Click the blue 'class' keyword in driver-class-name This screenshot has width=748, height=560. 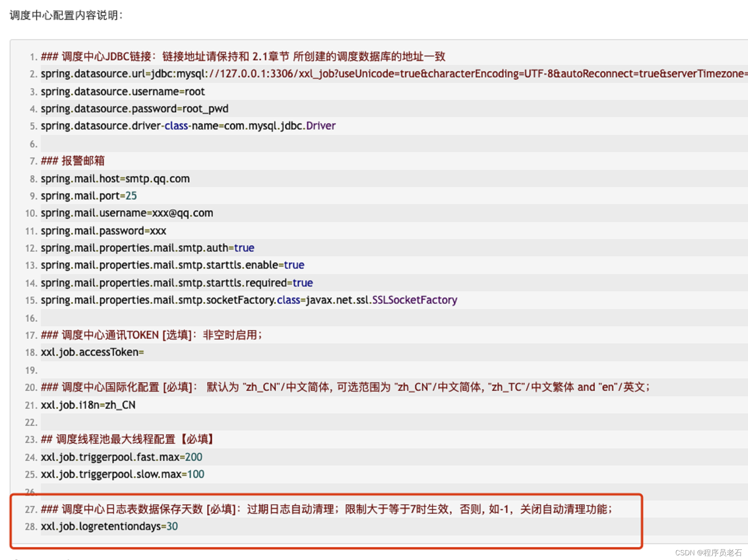(176, 126)
